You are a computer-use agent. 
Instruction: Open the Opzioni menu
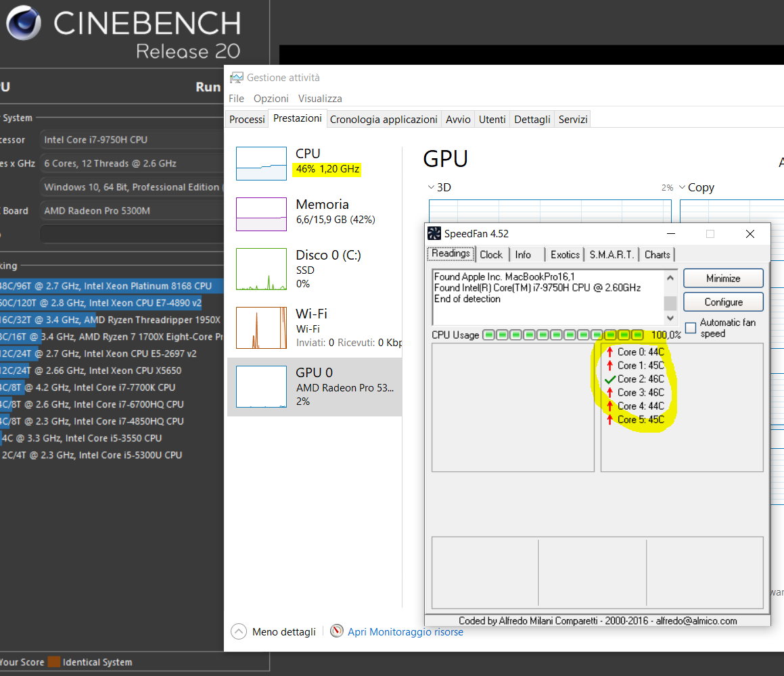[271, 99]
